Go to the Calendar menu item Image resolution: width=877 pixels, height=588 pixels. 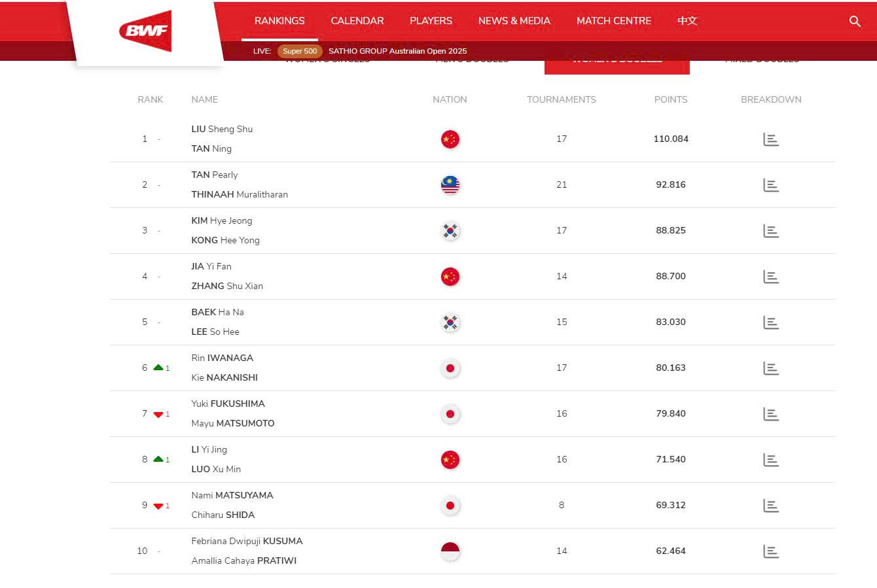coord(357,21)
